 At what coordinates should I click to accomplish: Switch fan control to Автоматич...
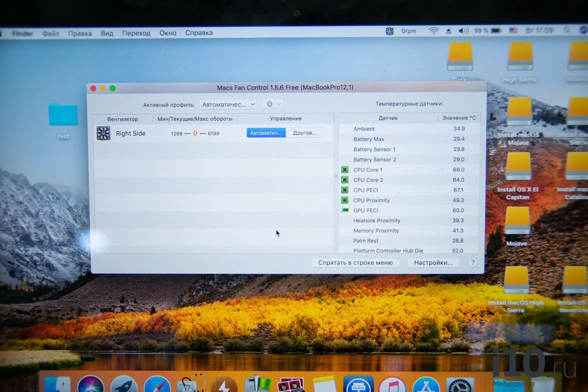click(266, 133)
